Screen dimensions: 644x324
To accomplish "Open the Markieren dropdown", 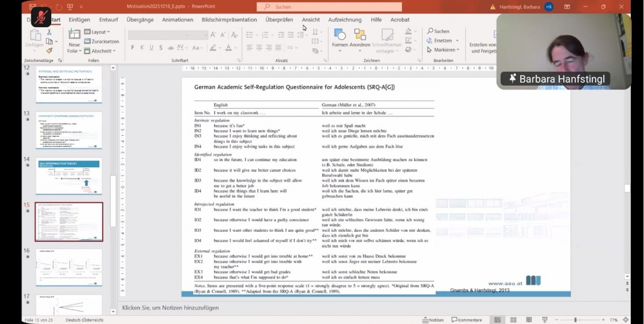I will click(x=443, y=50).
